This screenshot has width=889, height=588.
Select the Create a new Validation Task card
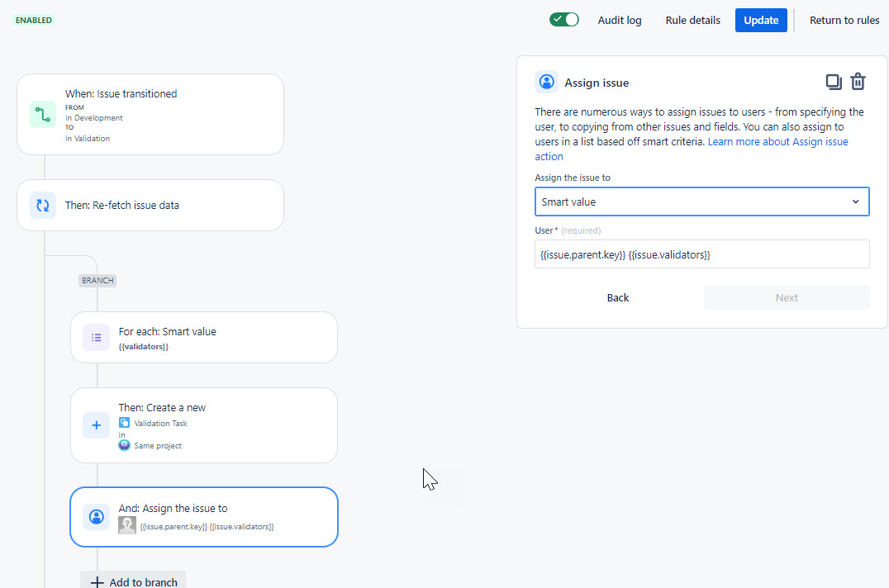[204, 425]
